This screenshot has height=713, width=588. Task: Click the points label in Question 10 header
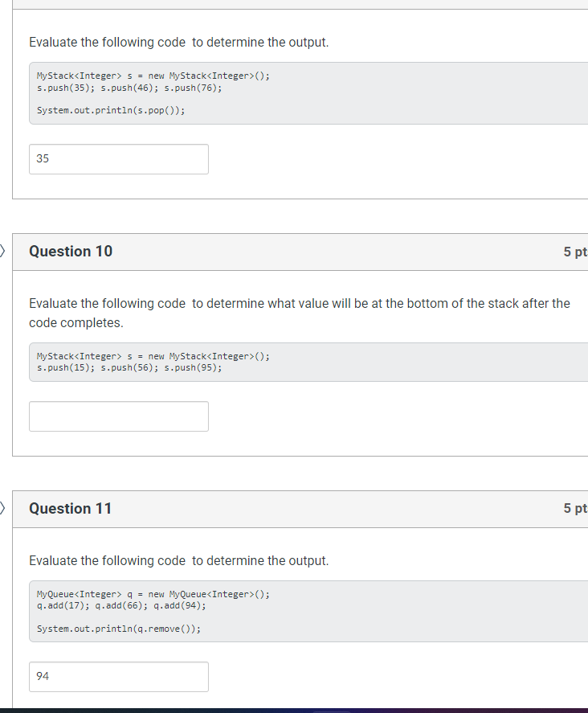[x=575, y=252]
